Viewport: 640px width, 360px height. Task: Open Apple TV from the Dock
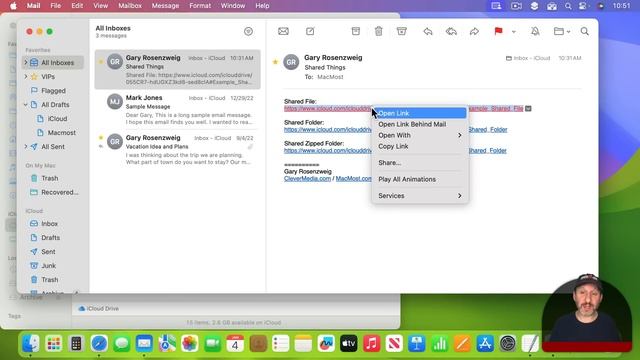349,344
